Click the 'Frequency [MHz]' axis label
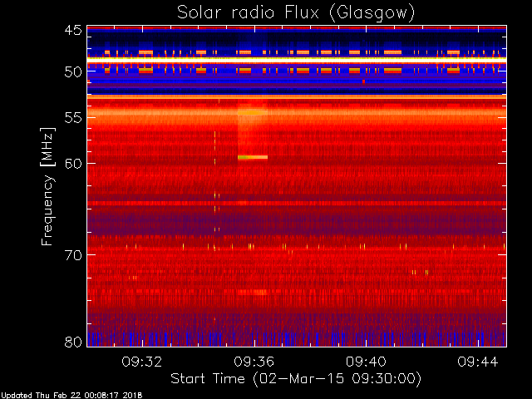This screenshot has height=399, width=532. tap(47, 186)
